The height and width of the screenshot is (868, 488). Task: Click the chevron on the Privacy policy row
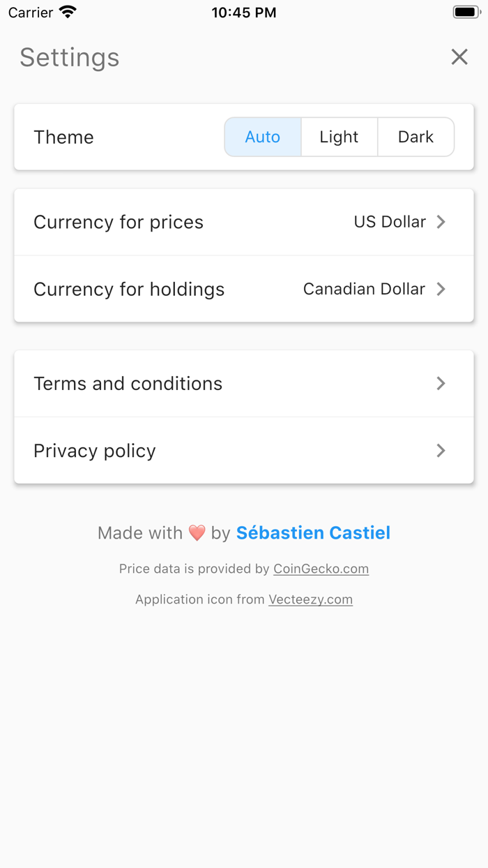click(x=441, y=451)
